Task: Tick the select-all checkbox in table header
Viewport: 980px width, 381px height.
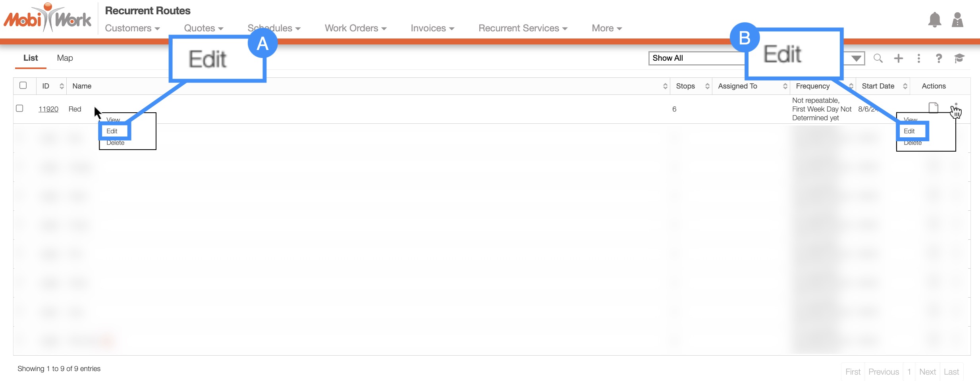Action: pos(23,85)
